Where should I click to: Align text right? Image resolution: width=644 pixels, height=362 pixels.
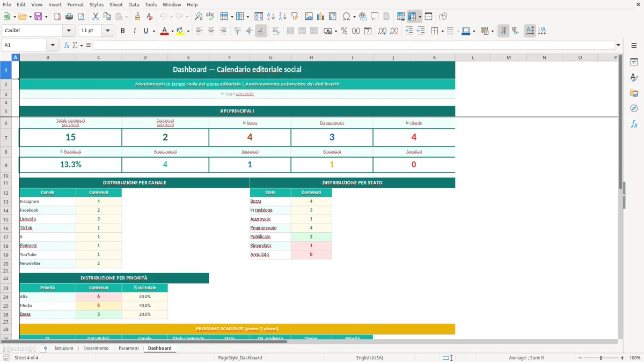click(223, 31)
